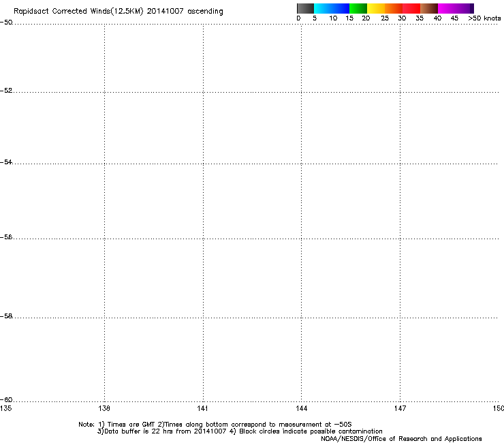Screen dimensions: 504x443
Task: Click the latitude label '-58'
Action: click(x=6, y=316)
